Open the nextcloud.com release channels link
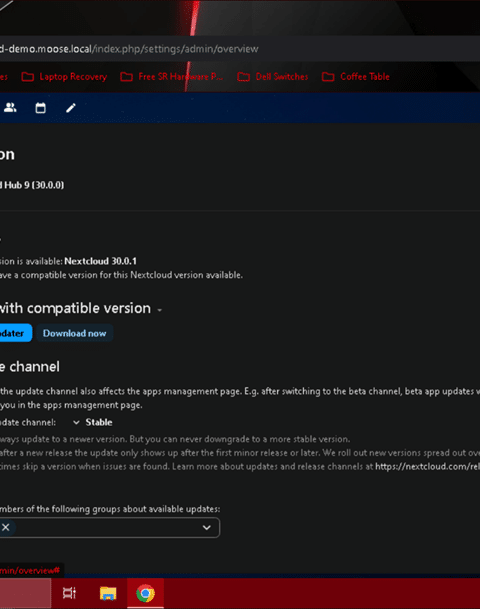This screenshot has height=609, width=480. (427, 466)
